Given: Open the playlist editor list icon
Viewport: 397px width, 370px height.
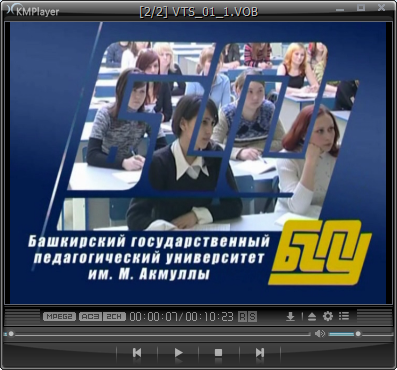Looking at the screenshot, I should tap(344, 316).
